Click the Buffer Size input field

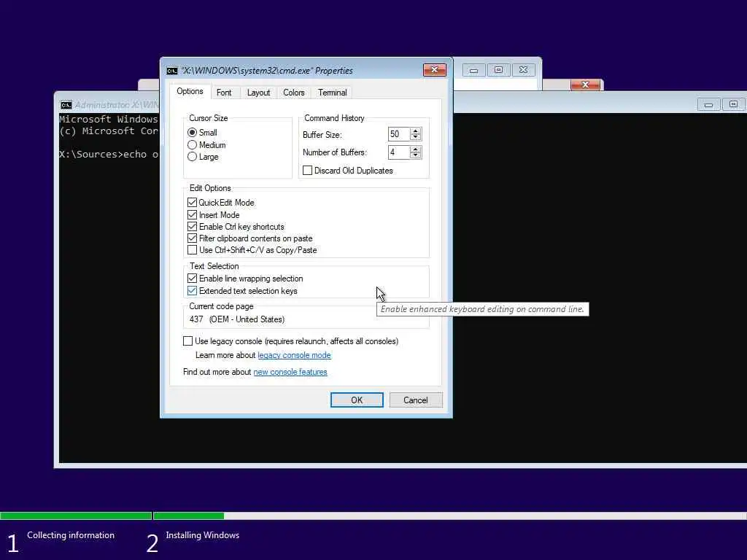pos(399,134)
